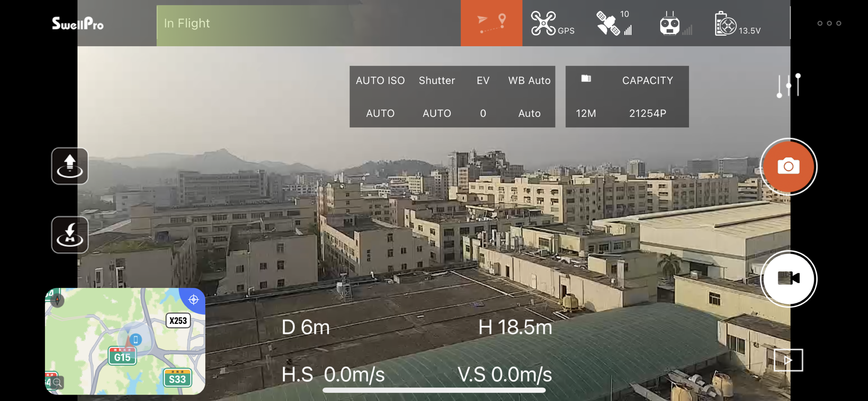Tap the 12M photo resolution value
The width and height of the screenshot is (868, 401).
586,113
